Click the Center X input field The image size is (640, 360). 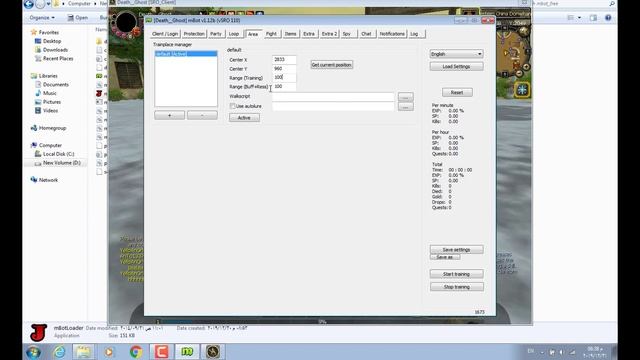point(284,60)
